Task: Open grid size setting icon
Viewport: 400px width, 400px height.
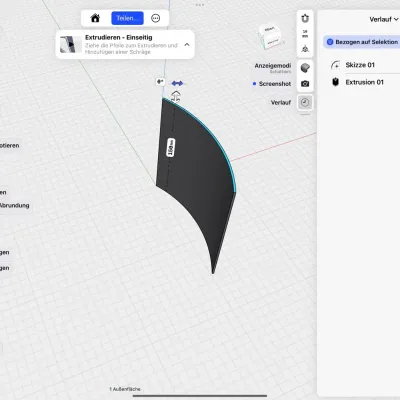Action: click(305, 33)
